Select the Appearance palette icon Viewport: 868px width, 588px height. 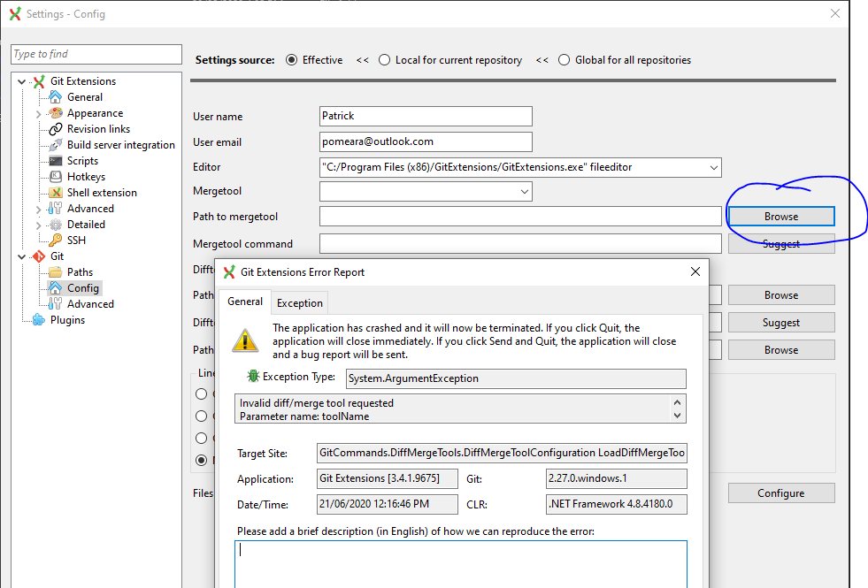pyautogui.click(x=53, y=112)
